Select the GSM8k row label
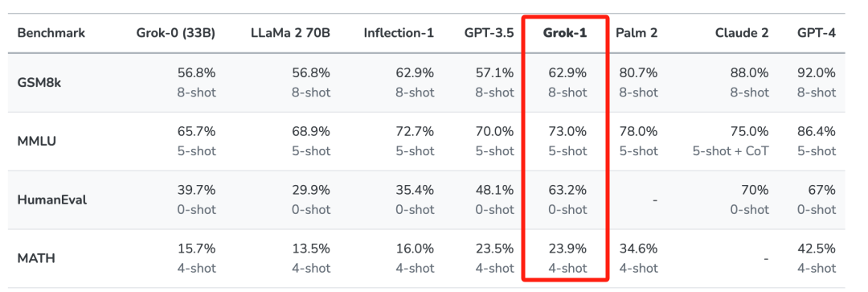 pyautogui.click(x=38, y=83)
